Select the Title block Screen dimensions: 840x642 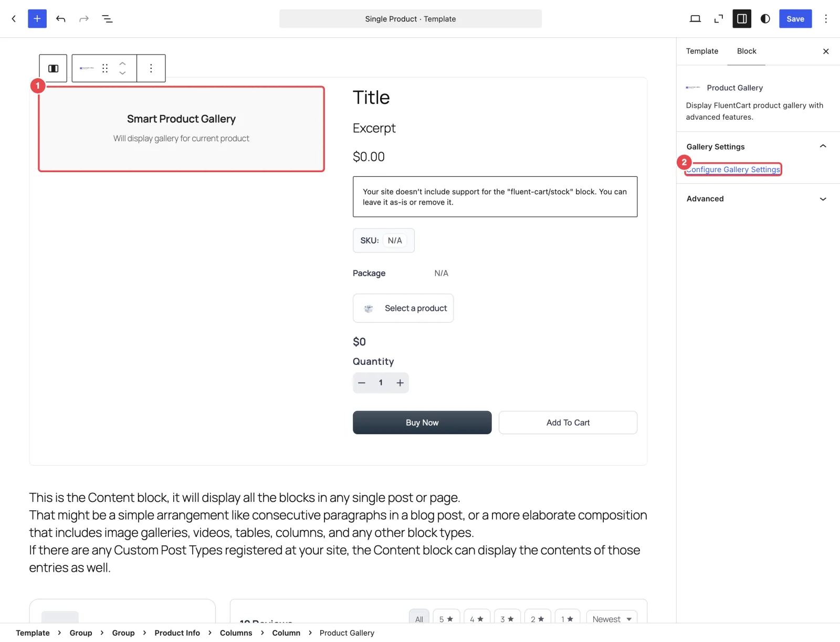click(x=371, y=98)
